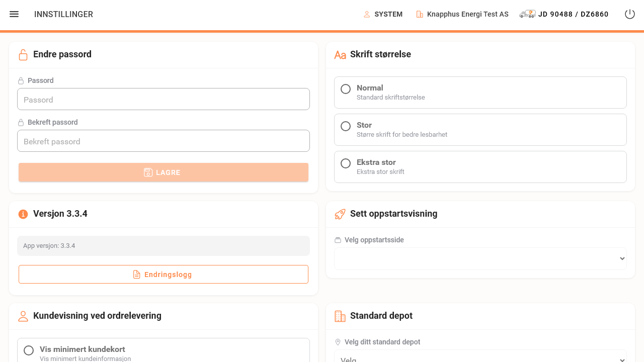The image size is (644, 362).
Task: Click Standard skriftstørrelse description text
Action: pos(391,98)
